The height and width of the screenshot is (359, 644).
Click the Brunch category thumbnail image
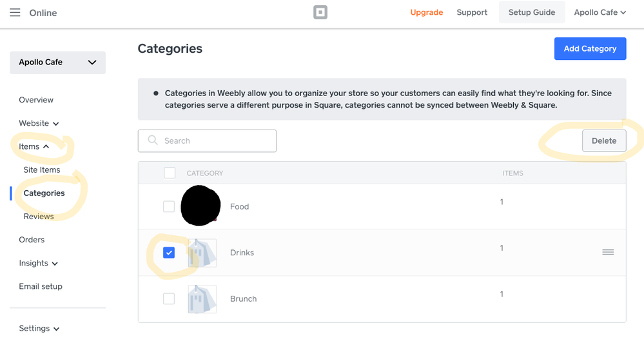point(202,299)
